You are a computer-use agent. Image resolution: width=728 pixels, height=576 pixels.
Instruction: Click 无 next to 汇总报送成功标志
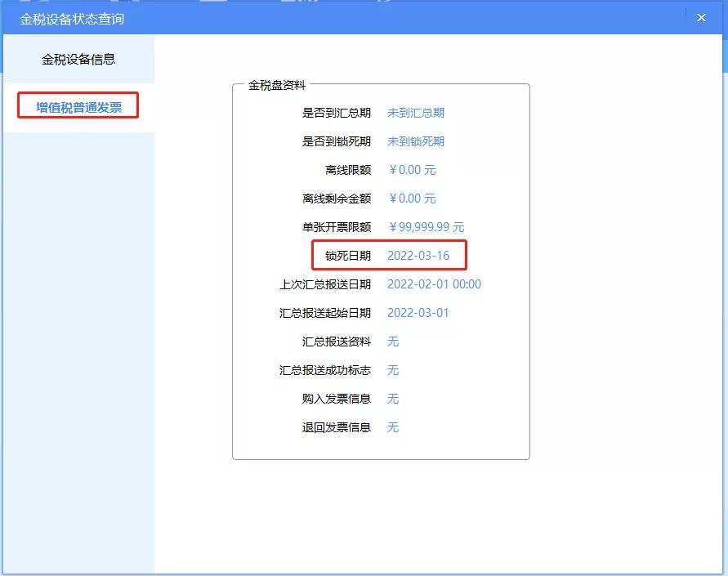click(392, 370)
